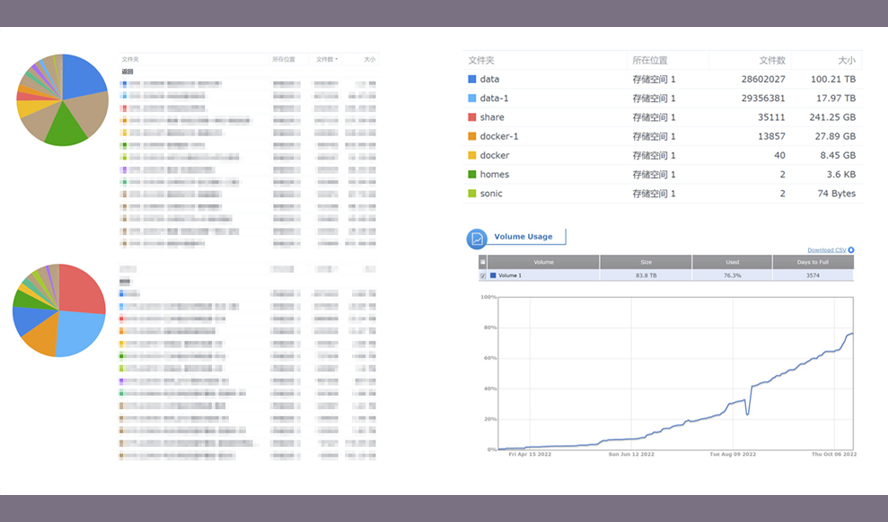Click the light blue data-1 color icon

[472, 98]
